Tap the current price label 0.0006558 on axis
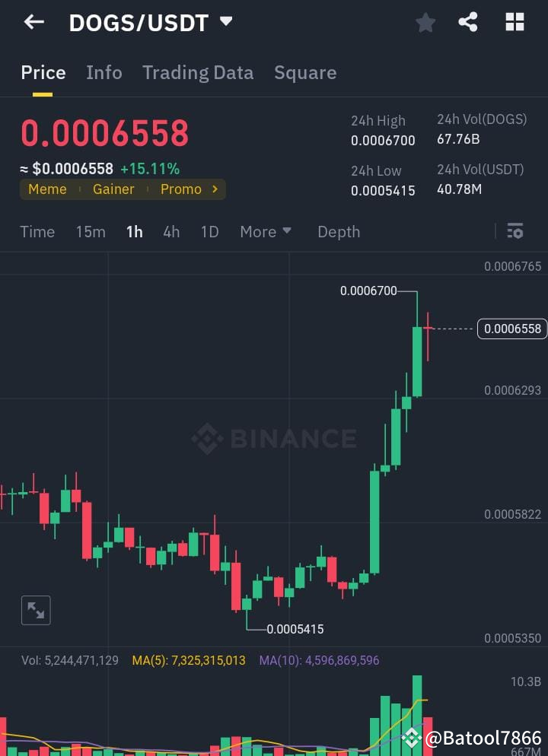This screenshot has width=548, height=756. (x=512, y=329)
